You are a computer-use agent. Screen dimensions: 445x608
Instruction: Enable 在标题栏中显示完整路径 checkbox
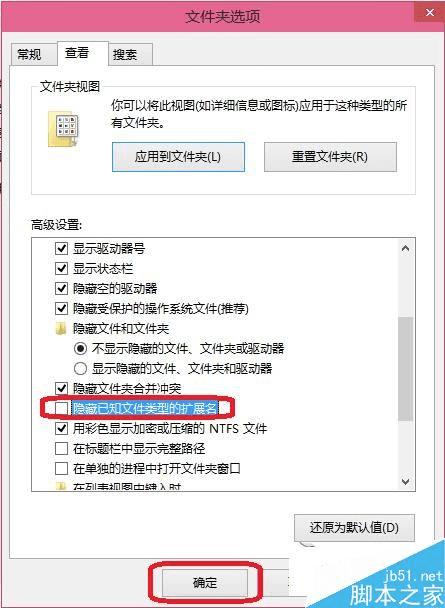(61, 449)
